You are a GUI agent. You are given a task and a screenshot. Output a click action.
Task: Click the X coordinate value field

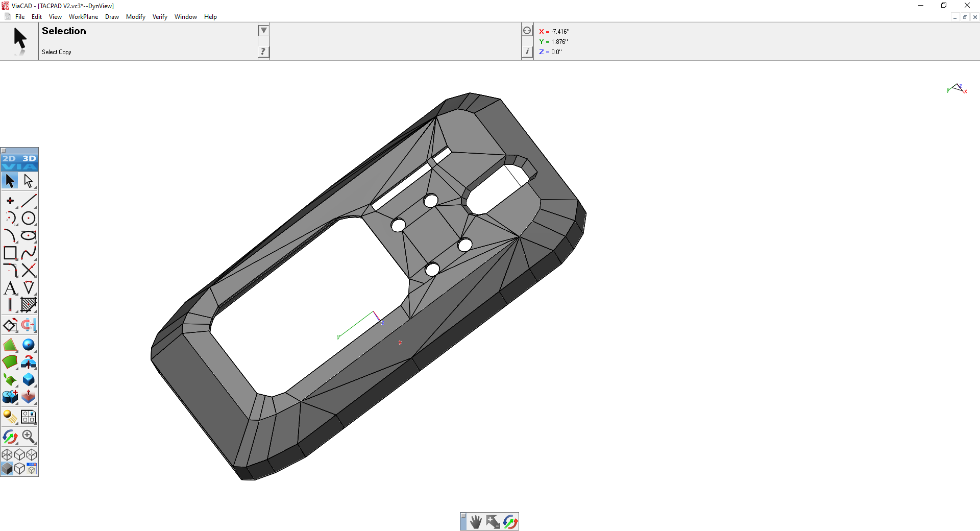560,32
